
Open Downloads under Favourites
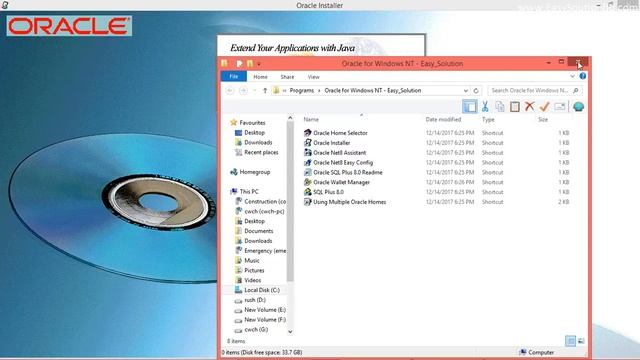click(253, 142)
